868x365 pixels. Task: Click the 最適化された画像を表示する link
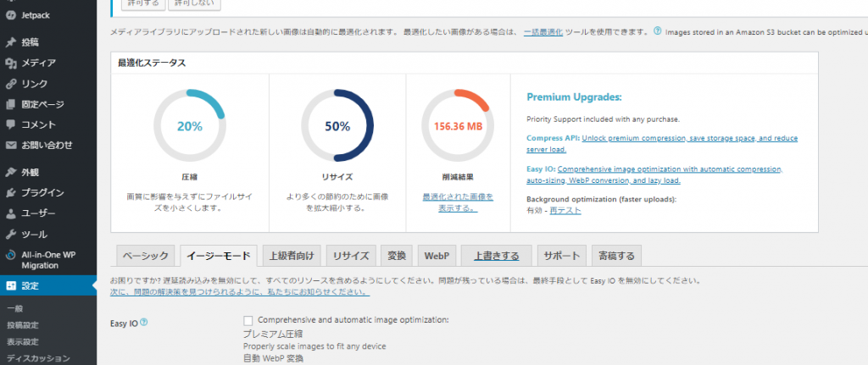point(458,202)
